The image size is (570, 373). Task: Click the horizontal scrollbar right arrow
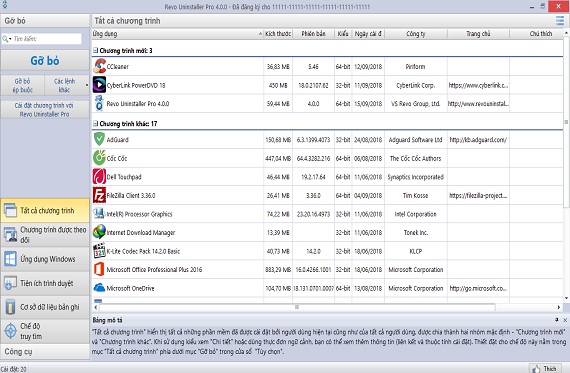[x=559, y=307]
